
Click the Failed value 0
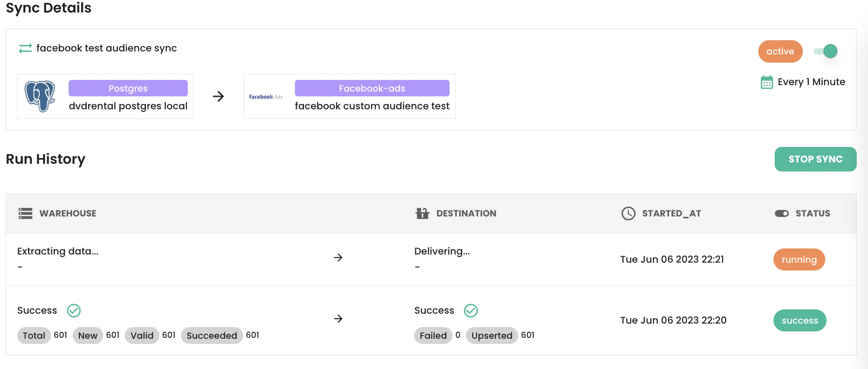458,335
